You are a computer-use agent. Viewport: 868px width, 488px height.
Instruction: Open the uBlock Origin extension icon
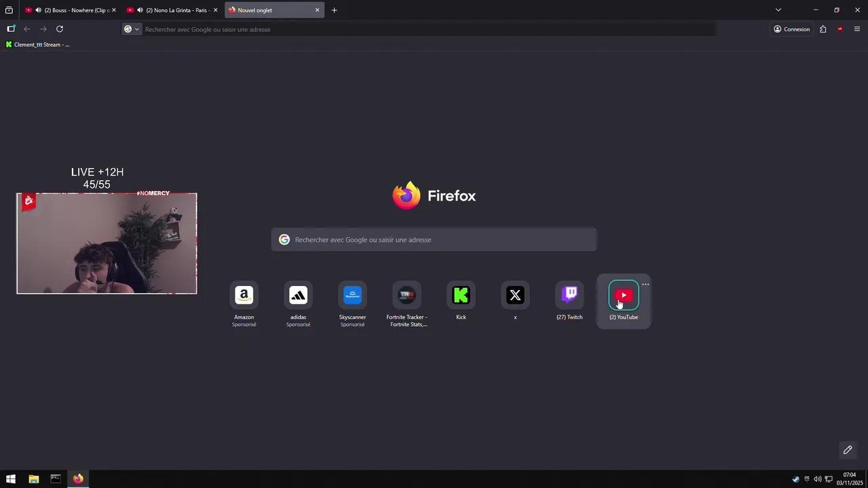pyautogui.click(x=840, y=29)
